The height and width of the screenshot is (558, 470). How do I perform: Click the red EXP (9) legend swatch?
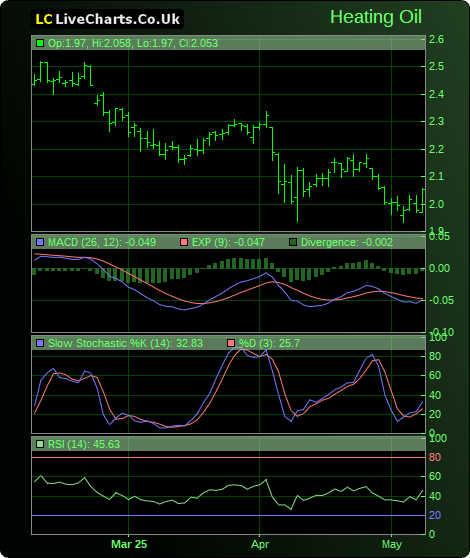point(184,242)
